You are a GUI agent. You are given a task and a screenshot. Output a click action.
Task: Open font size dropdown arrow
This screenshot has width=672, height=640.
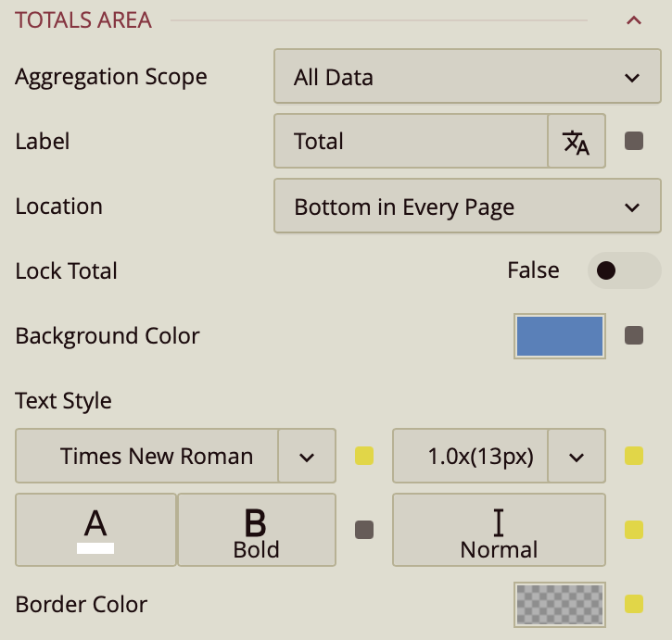(577, 456)
